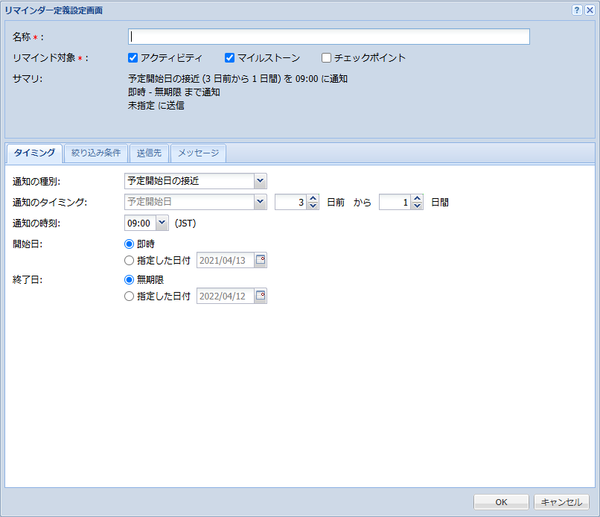This screenshot has height=517, width=600.
Task: Enable the チェックポイント checkbox
Action: coord(326,58)
